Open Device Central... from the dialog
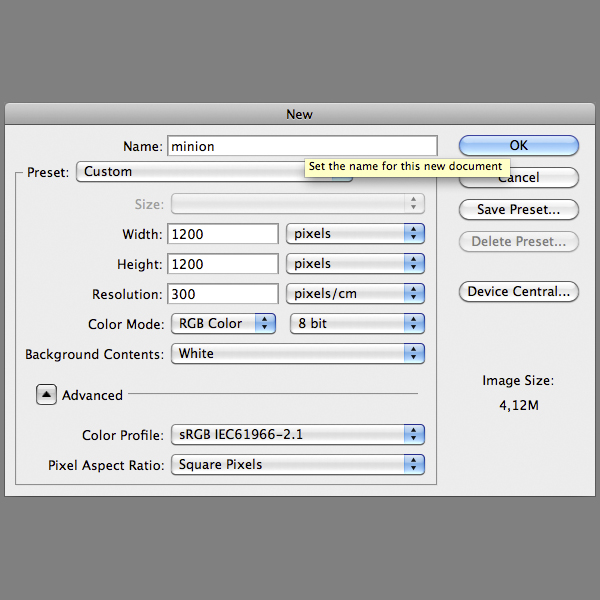The width and height of the screenshot is (600, 600). [518, 292]
